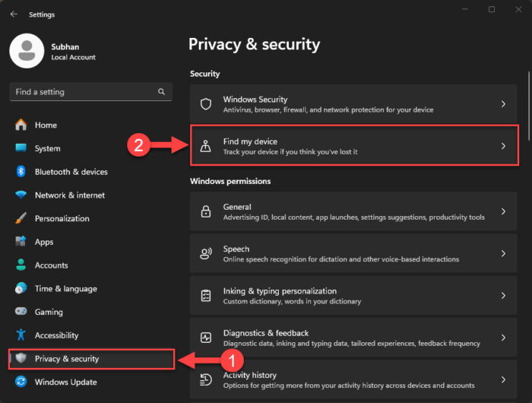Click the Subhan profile avatar
The width and height of the screenshot is (532, 403).
[x=27, y=51]
